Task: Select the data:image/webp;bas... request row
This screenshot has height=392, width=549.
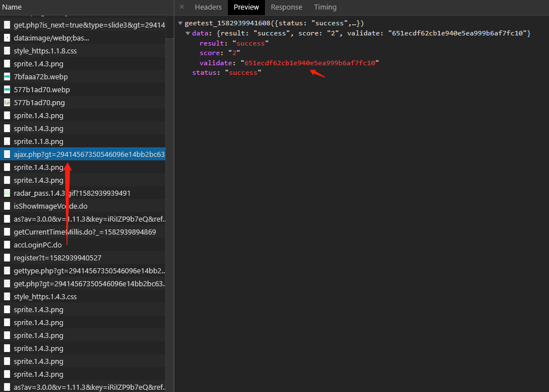Action: tap(83, 38)
